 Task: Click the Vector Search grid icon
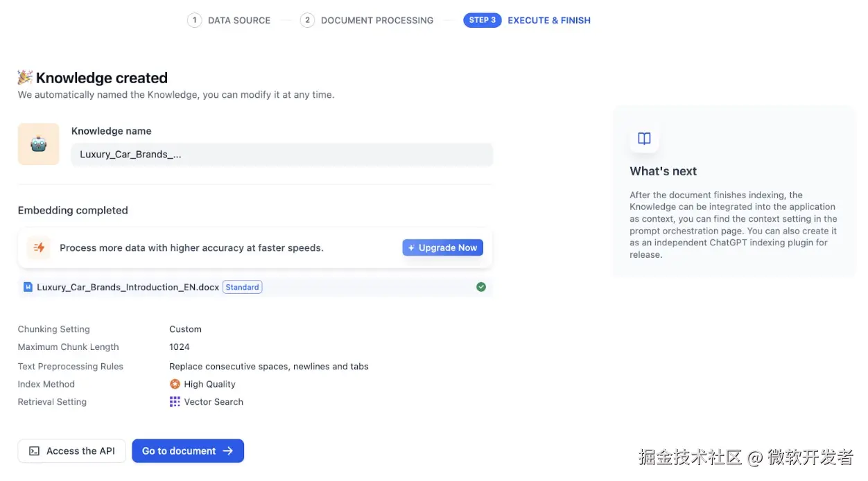pyautogui.click(x=175, y=402)
